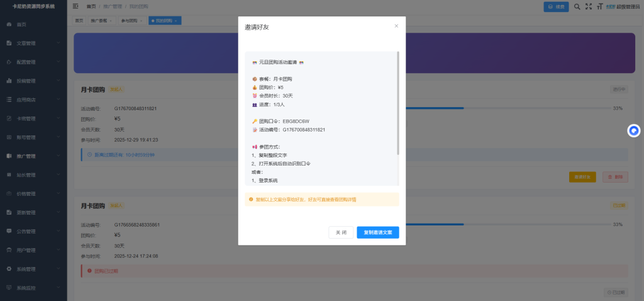Switch to the 首页 page tab

[x=79, y=21]
